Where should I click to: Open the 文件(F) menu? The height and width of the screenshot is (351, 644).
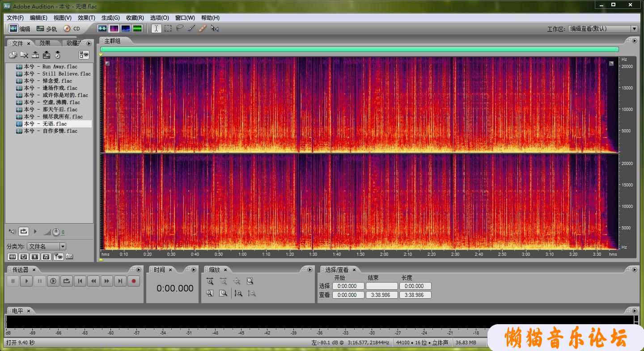(x=15, y=18)
